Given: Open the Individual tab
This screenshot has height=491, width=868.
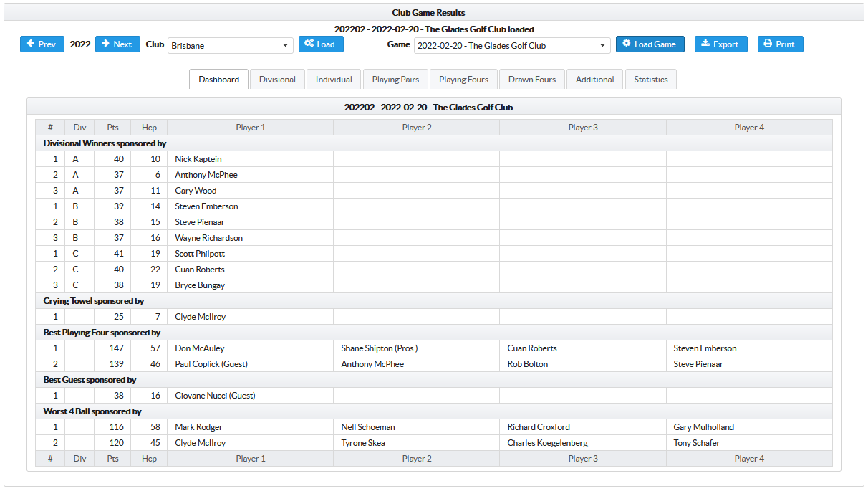Looking at the screenshot, I should pyautogui.click(x=334, y=80).
